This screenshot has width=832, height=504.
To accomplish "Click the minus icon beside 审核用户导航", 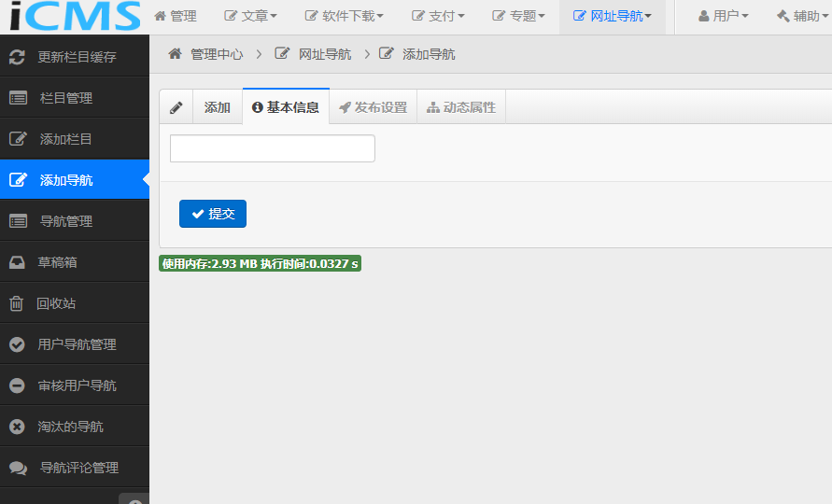I will (17, 385).
